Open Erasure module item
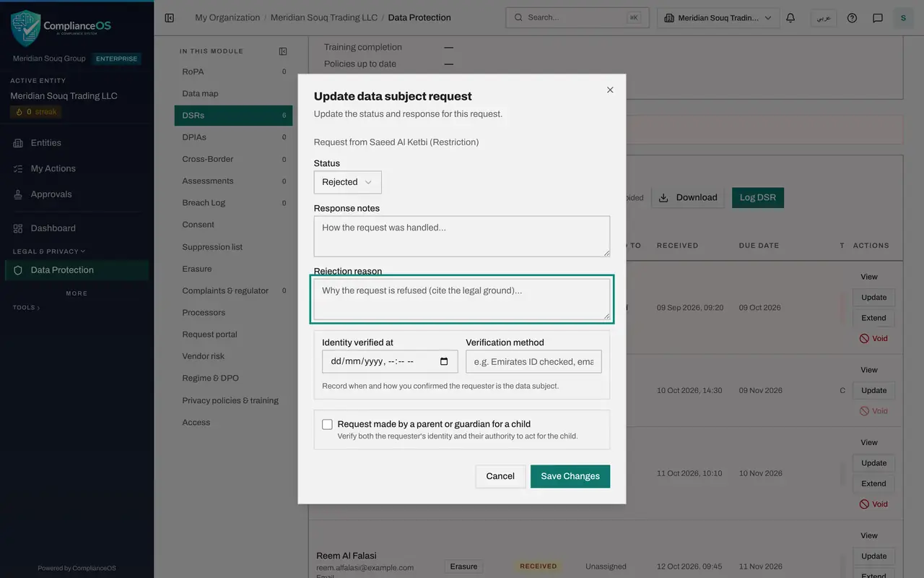Image resolution: width=924 pixels, height=578 pixels. tap(233, 269)
